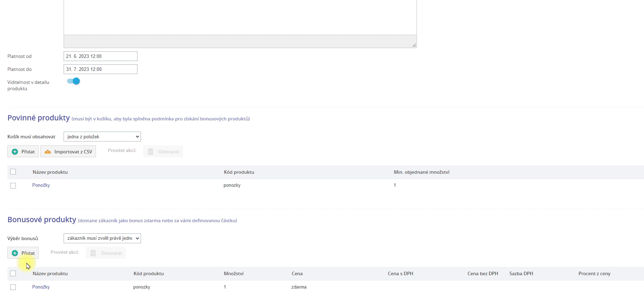Click the green plus icon in the bonus products Přidat button
Viewport: 644px width, 304px height.
tap(15, 253)
